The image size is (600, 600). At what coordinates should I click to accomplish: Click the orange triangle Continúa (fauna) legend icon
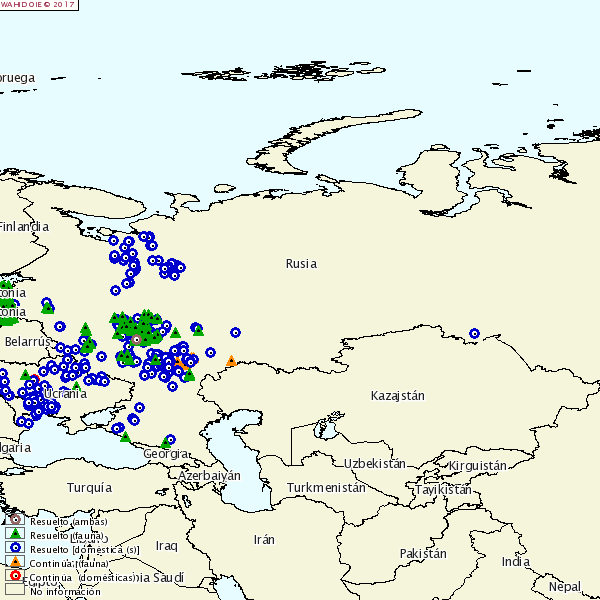tap(16, 563)
